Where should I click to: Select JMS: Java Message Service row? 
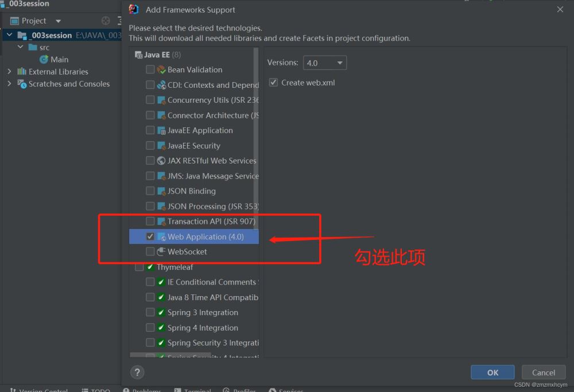pos(194,176)
